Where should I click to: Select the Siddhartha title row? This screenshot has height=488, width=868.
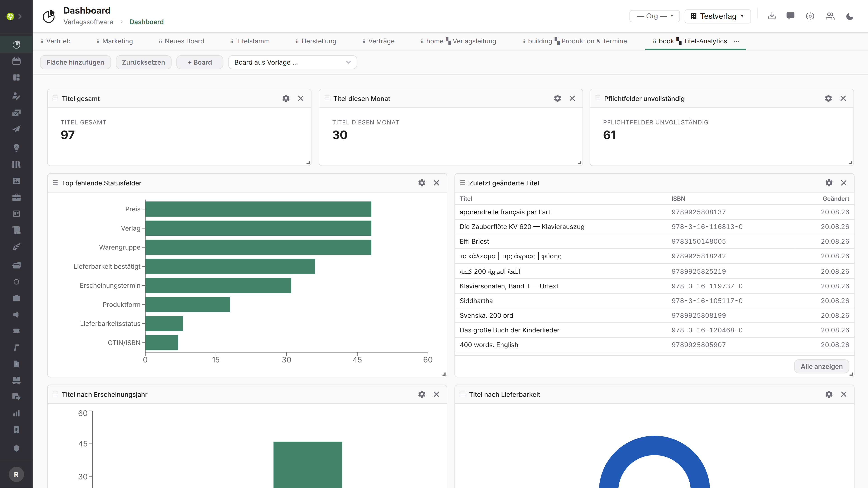654,301
